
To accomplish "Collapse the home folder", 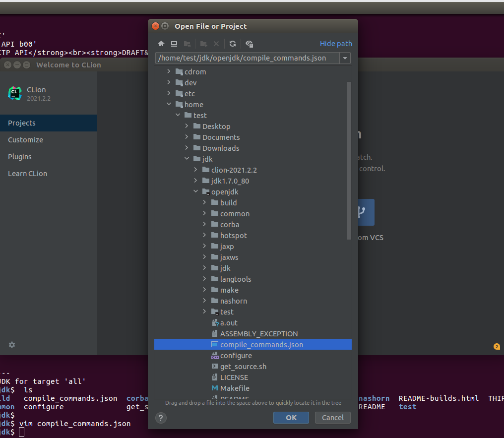I will click(169, 104).
